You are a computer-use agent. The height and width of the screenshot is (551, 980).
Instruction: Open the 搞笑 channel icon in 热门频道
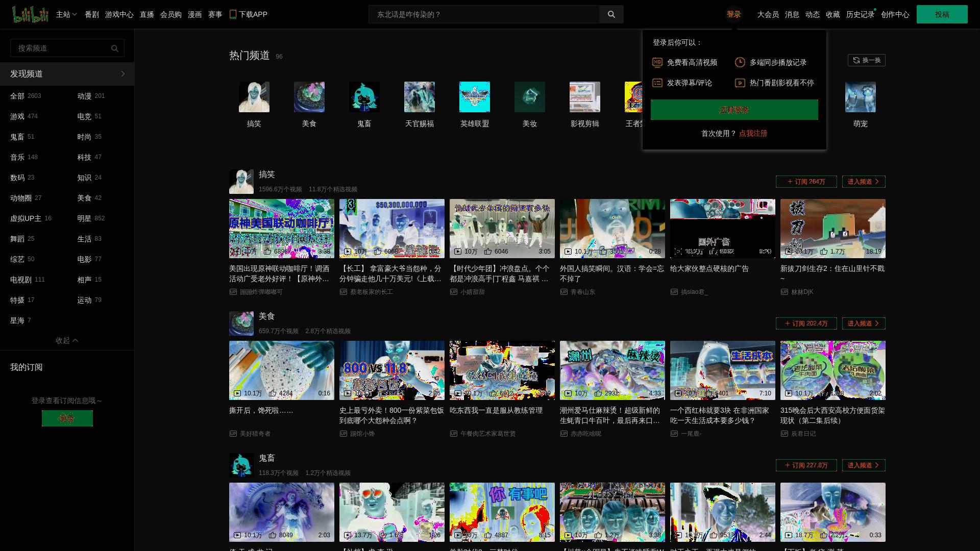pyautogui.click(x=254, y=97)
